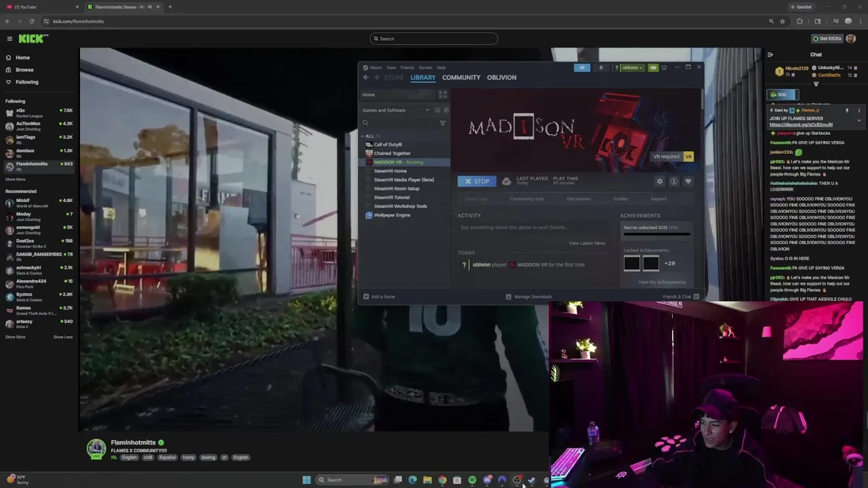Screen dimensions: 868x488
Task: Select Chained Together in Steam library
Action: (x=392, y=153)
